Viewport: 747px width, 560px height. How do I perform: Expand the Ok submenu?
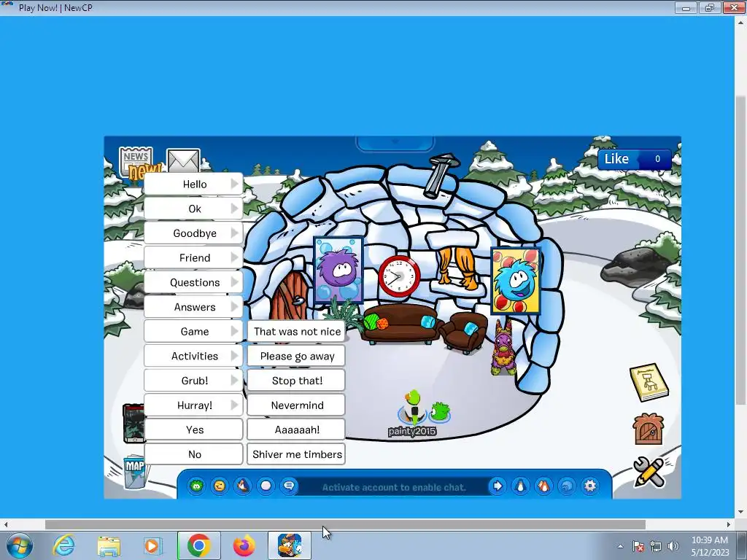(x=193, y=209)
